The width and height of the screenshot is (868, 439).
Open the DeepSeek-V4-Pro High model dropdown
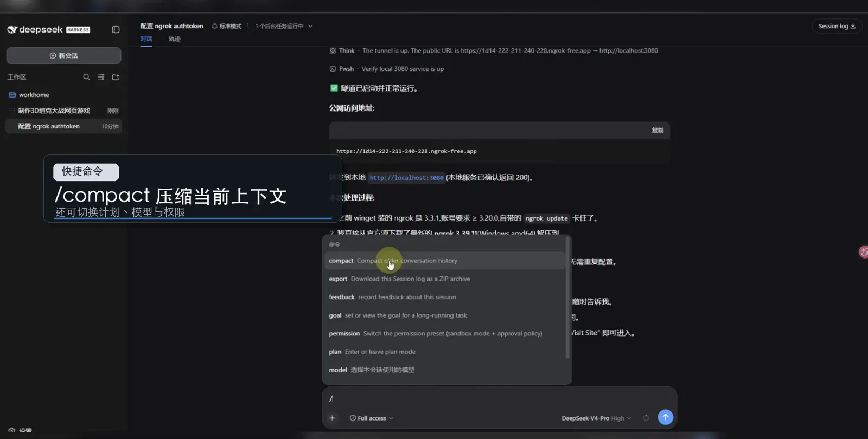(x=596, y=418)
